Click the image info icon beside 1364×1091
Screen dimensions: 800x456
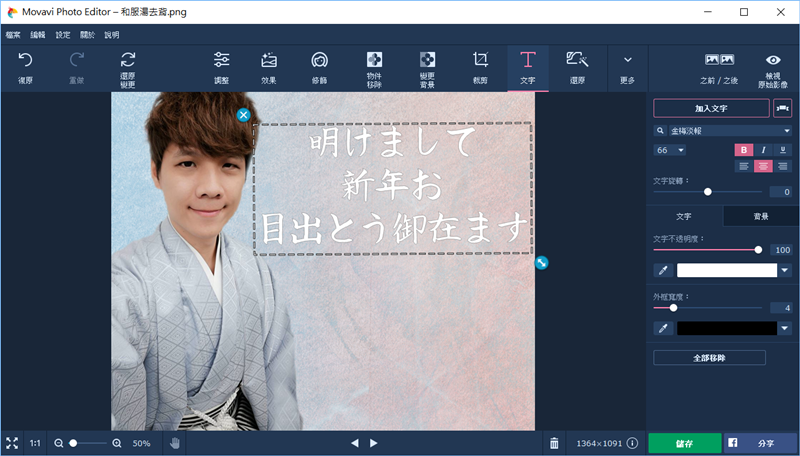pos(632,443)
